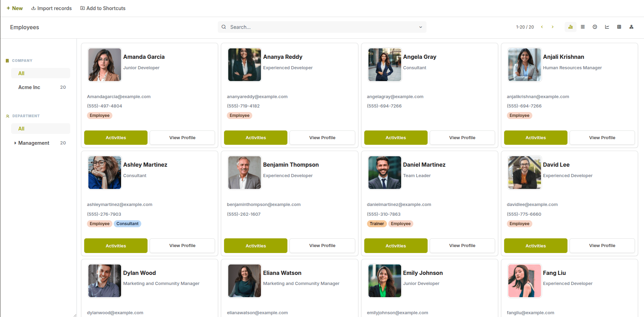Click the Consultant tag on Ashley Martinez
This screenshot has height=317, width=644.
pos(127,223)
